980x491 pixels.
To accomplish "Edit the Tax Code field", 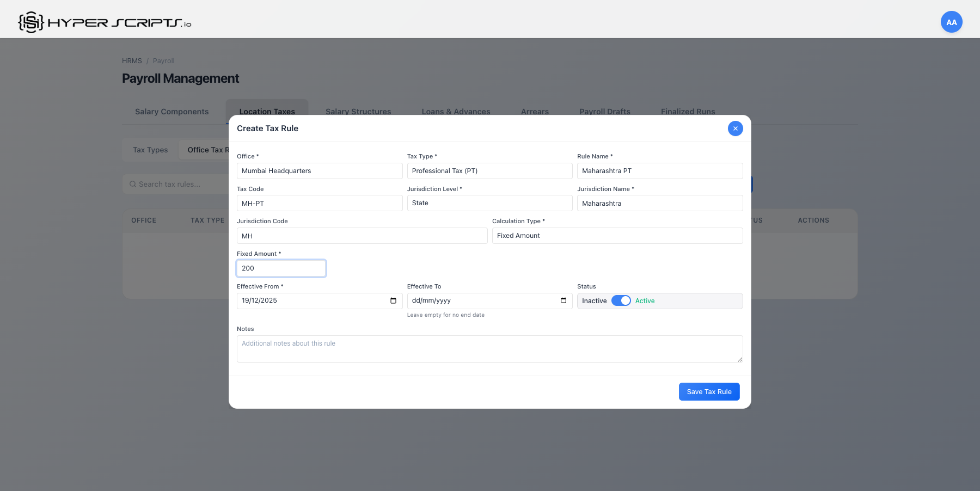I will 320,203.
